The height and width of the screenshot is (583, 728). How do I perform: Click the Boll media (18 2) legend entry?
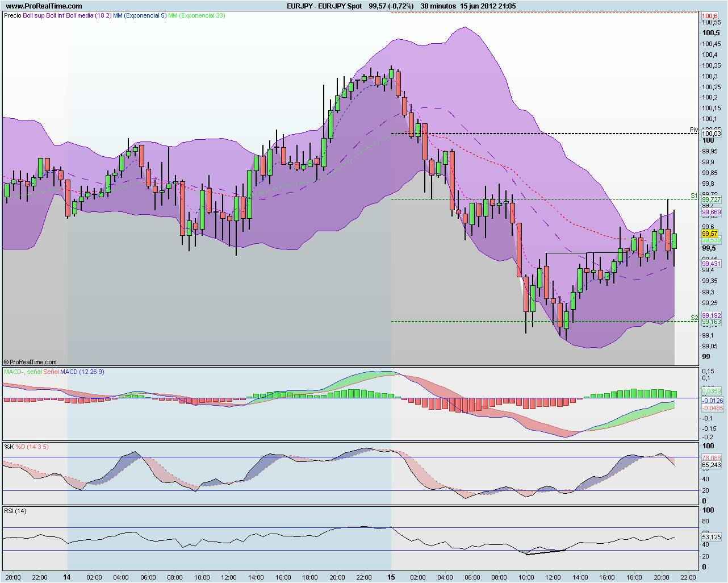point(88,17)
